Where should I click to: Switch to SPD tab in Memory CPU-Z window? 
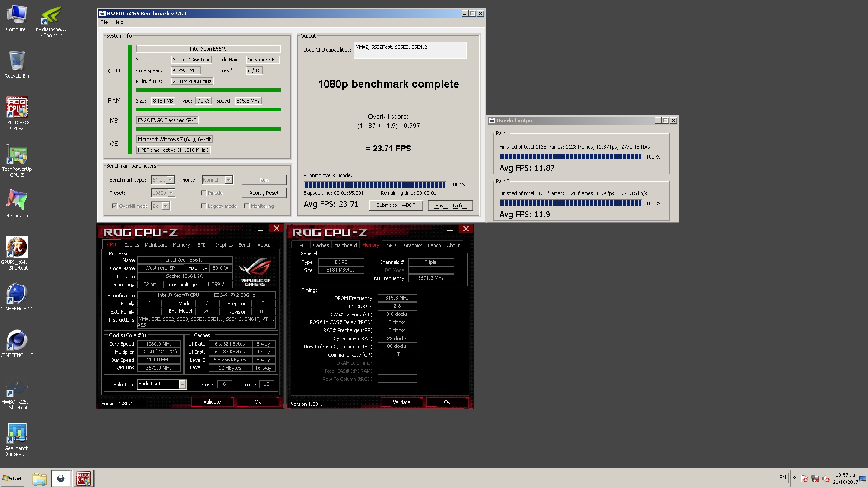tap(392, 245)
